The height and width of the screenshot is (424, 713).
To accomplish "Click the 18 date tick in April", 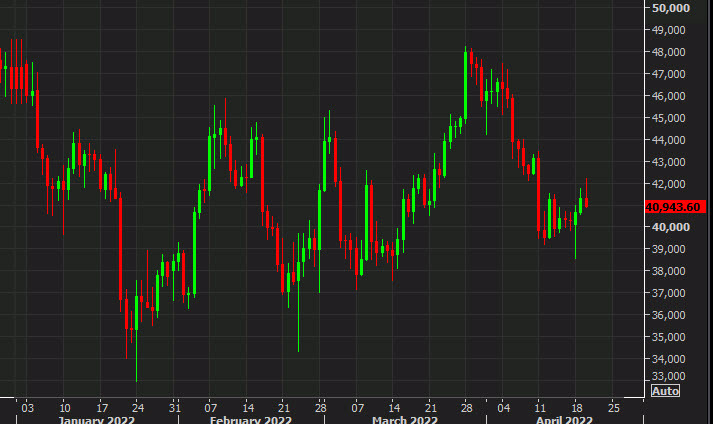I will point(577,408).
